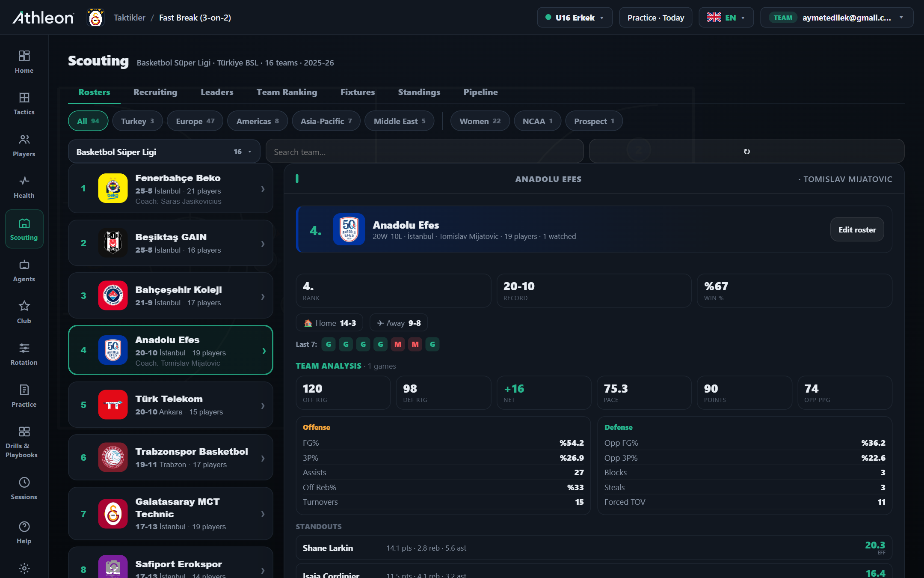Image resolution: width=924 pixels, height=578 pixels.
Task: Switch to the Team Ranking tab
Action: click(287, 92)
